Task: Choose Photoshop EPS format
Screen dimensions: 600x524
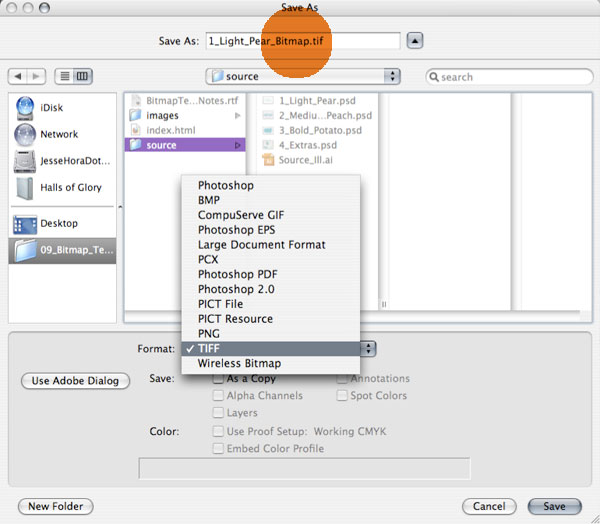Action: (x=271, y=230)
